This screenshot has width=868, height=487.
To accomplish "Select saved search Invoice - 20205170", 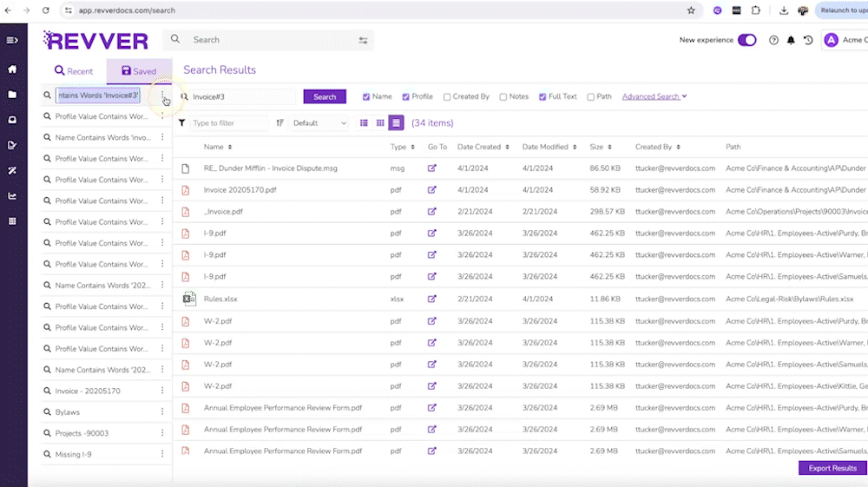I will tap(88, 391).
